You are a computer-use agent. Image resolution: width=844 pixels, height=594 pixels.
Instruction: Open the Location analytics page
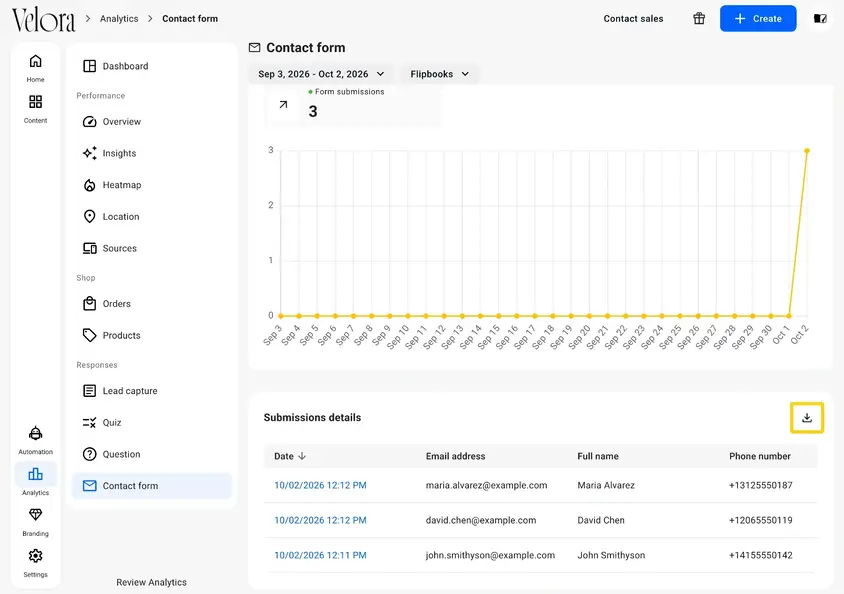click(x=152, y=217)
